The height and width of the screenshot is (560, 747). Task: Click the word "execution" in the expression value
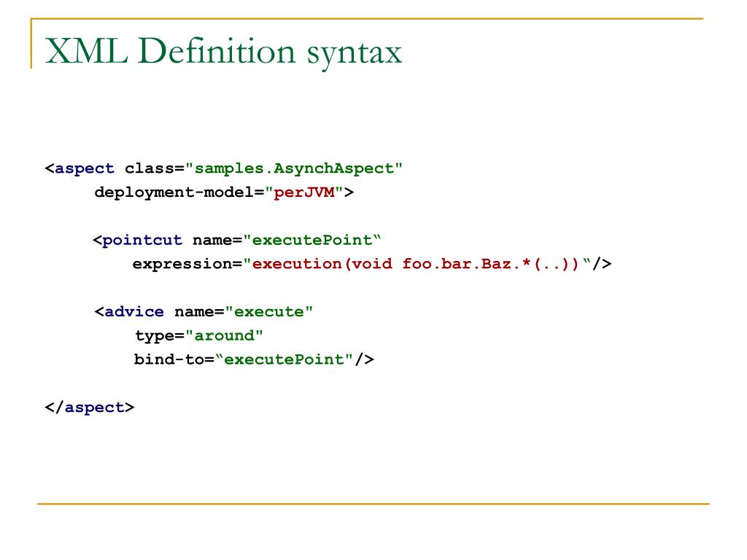pos(296,264)
